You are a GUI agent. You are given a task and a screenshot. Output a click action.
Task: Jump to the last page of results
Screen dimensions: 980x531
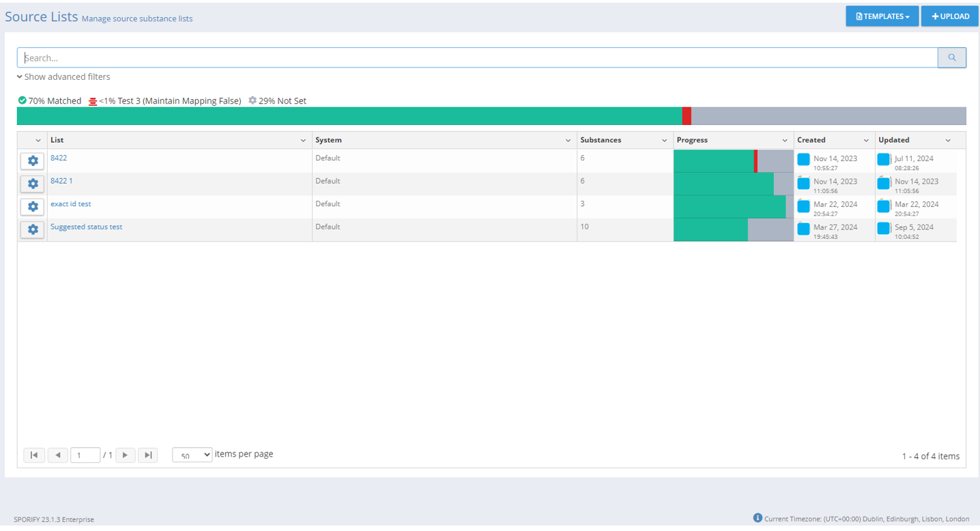tap(147, 455)
